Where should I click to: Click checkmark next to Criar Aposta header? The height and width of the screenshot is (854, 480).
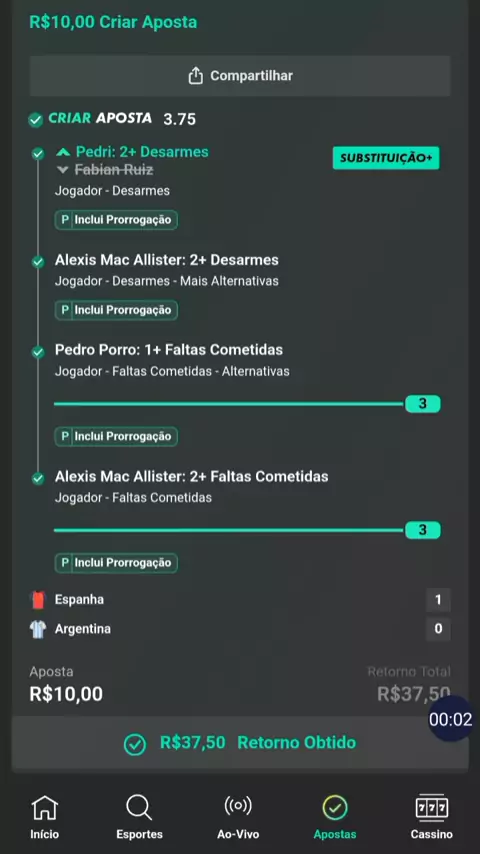35,120
